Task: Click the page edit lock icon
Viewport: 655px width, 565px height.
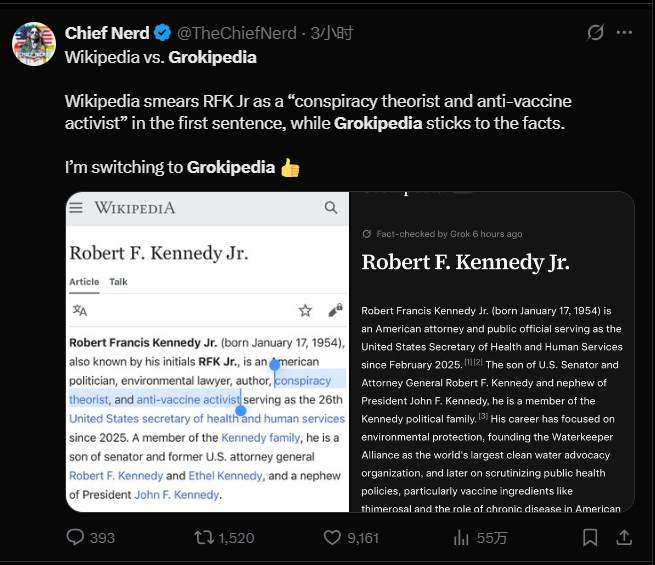Action: tap(335, 311)
